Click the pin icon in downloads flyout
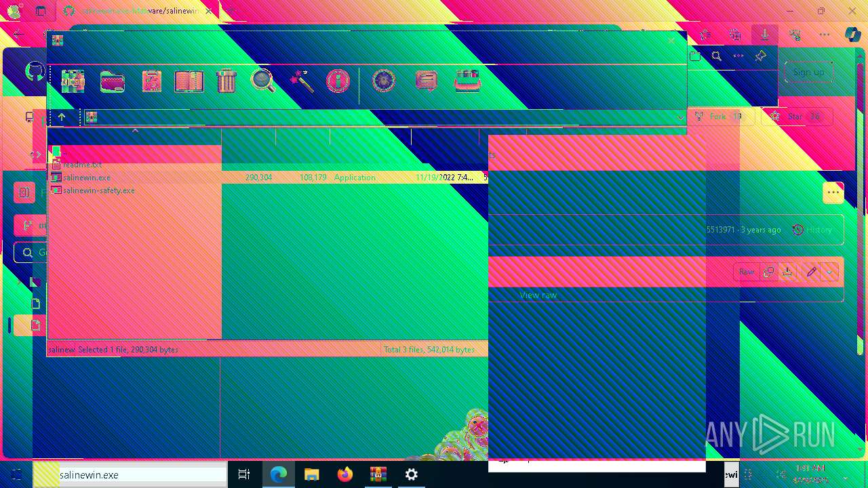Screen dimensions: 868x488 760,56
